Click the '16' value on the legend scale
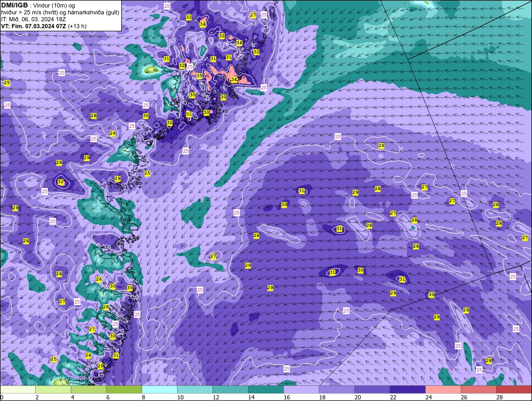This screenshot has width=532, height=401. click(x=287, y=397)
